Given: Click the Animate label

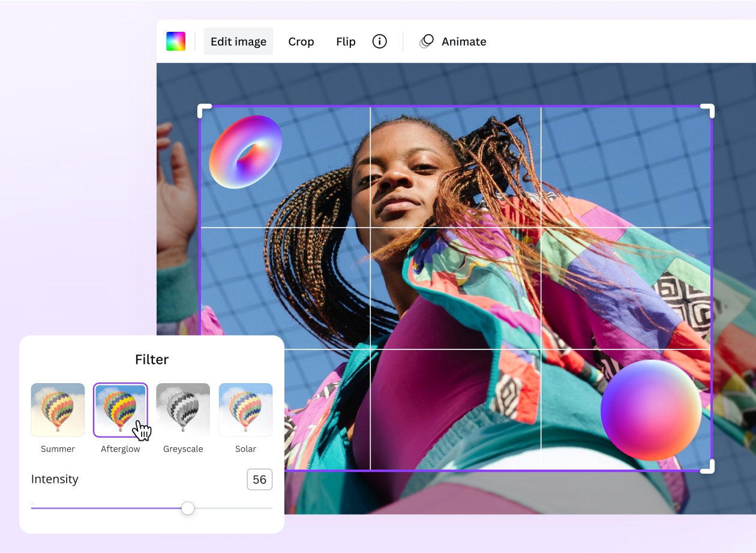Looking at the screenshot, I should tap(464, 41).
